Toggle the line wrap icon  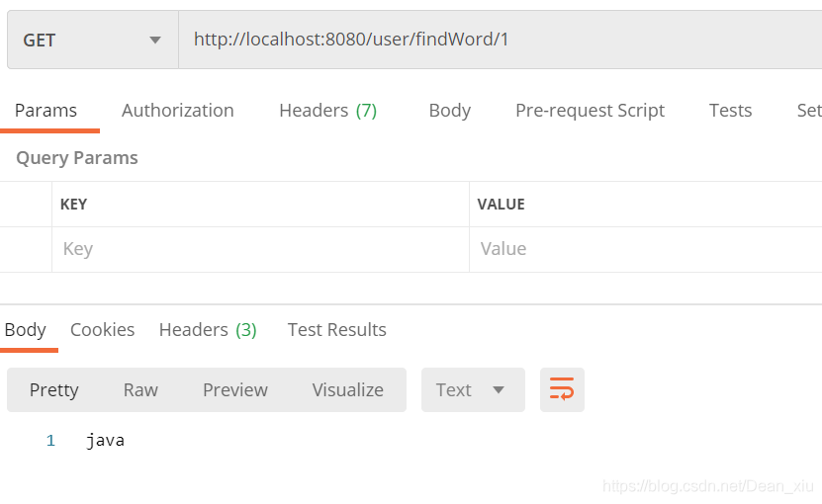(x=562, y=389)
